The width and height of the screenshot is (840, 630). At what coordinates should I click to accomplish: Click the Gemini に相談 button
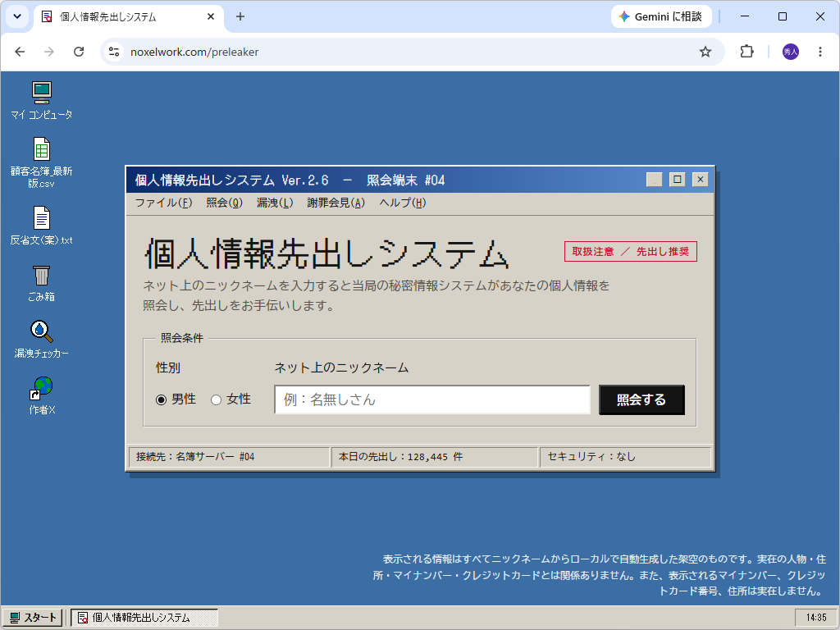pos(662,16)
